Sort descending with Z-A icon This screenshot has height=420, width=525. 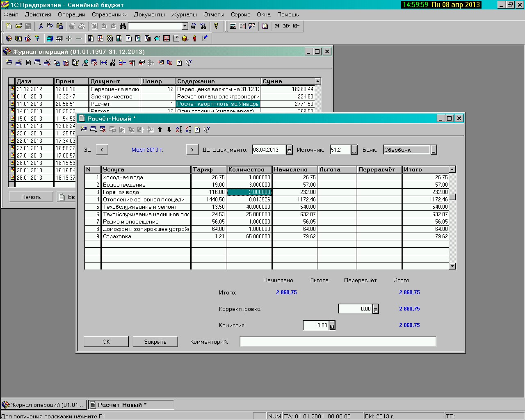tap(188, 130)
